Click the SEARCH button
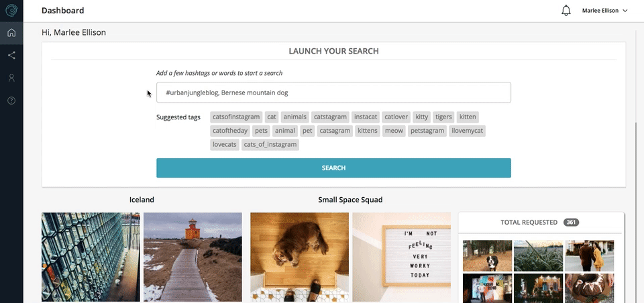 pos(333,168)
